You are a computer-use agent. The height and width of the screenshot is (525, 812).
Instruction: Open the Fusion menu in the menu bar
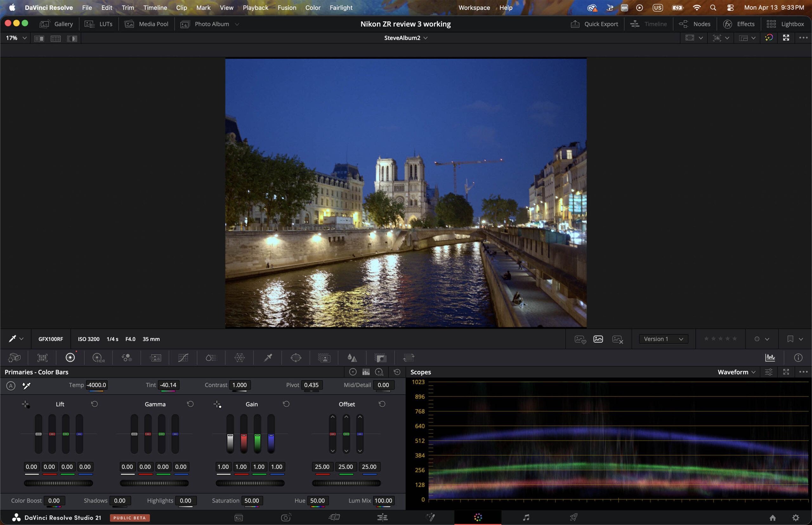(x=287, y=8)
